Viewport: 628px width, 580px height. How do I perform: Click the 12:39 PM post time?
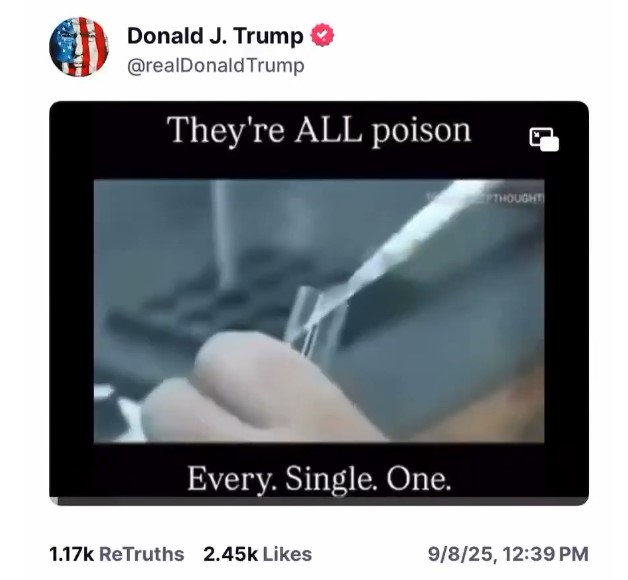pyautogui.click(x=545, y=554)
